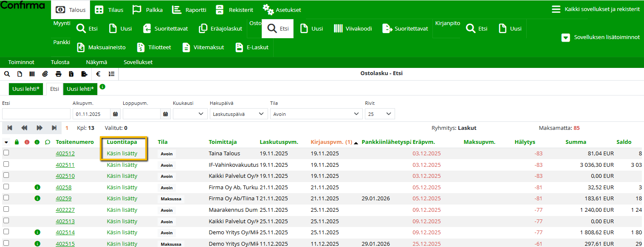Open the Tulosta menu

click(x=60, y=62)
